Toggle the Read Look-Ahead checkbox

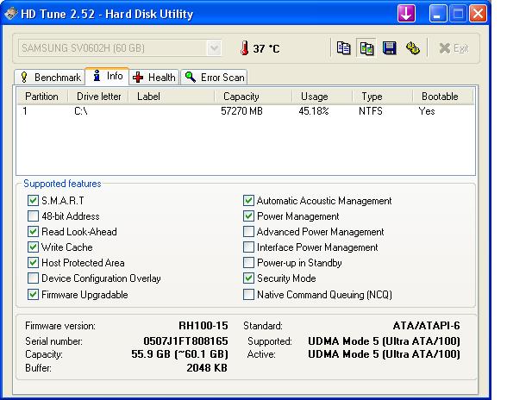pyautogui.click(x=33, y=232)
